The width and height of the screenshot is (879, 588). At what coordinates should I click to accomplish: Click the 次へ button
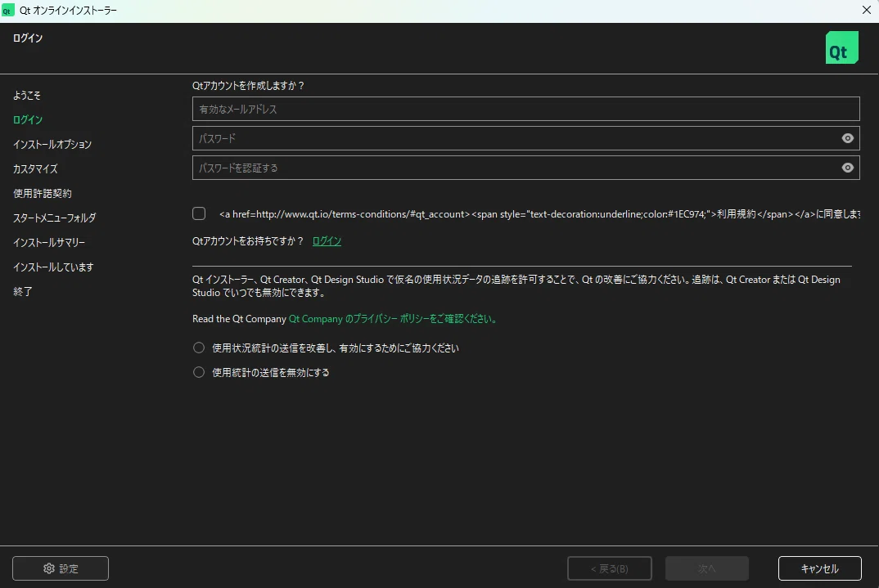click(x=707, y=568)
